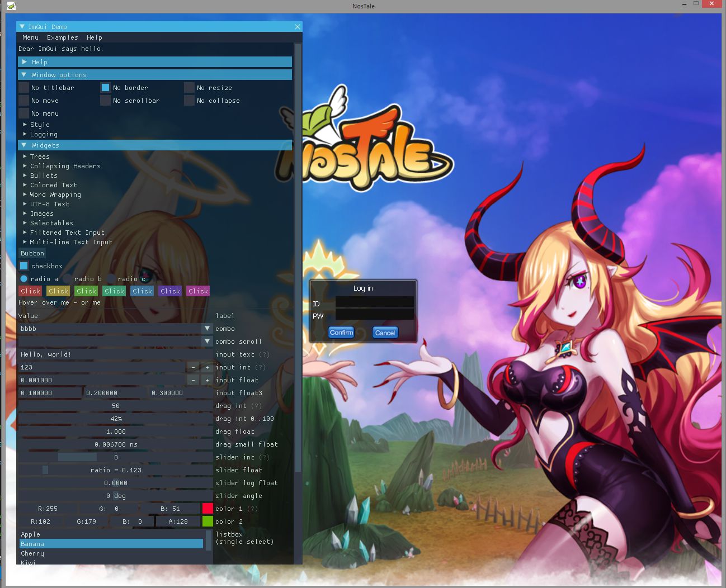
Task: Click the slider int control
Action: [116, 457]
